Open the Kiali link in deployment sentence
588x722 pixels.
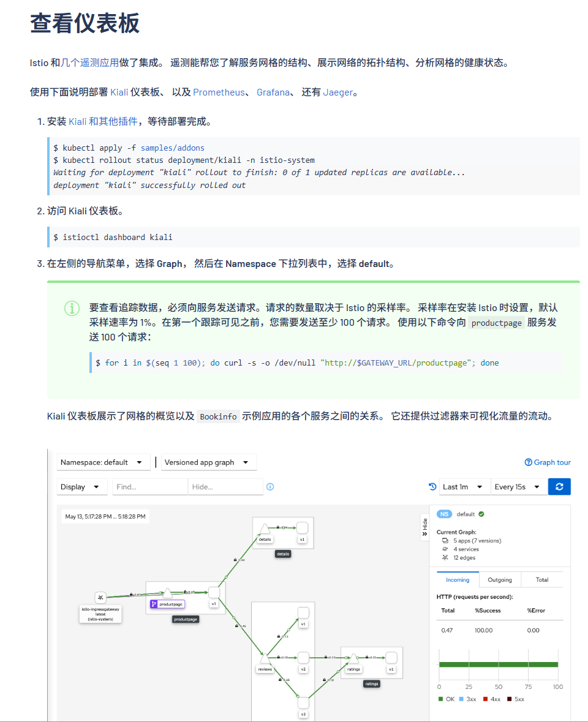119,92
